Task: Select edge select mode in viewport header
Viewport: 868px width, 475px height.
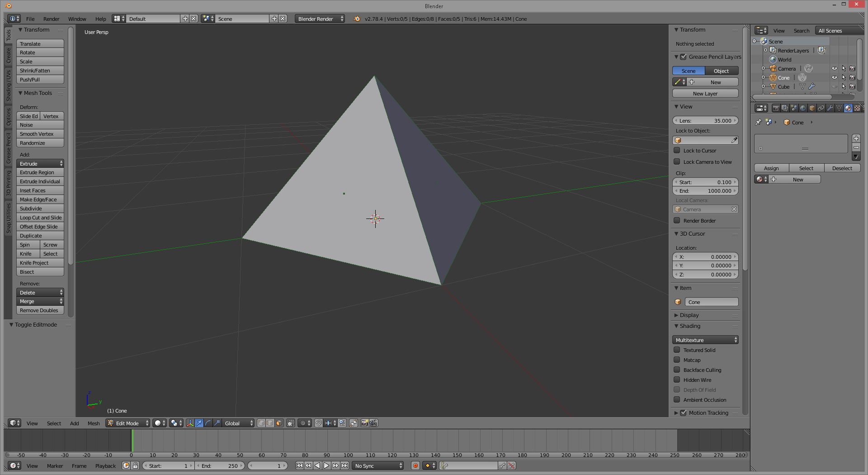Action: pyautogui.click(x=270, y=423)
